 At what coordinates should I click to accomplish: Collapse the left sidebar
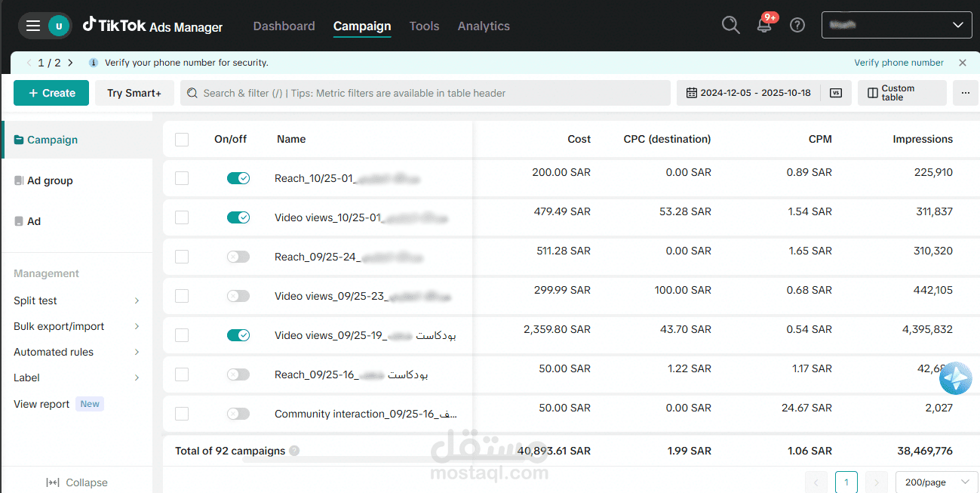tap(76, 482)
